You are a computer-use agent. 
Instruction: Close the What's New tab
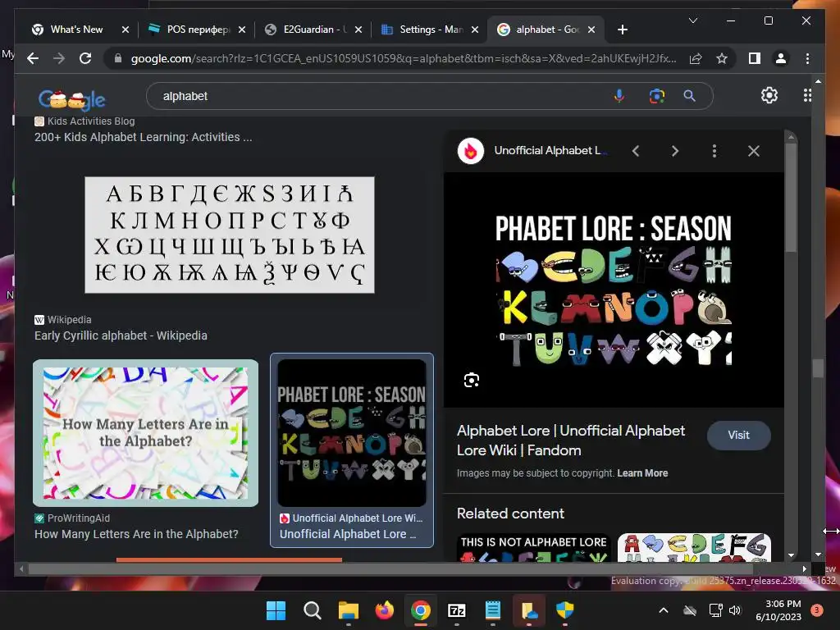[x=126, y=30]
